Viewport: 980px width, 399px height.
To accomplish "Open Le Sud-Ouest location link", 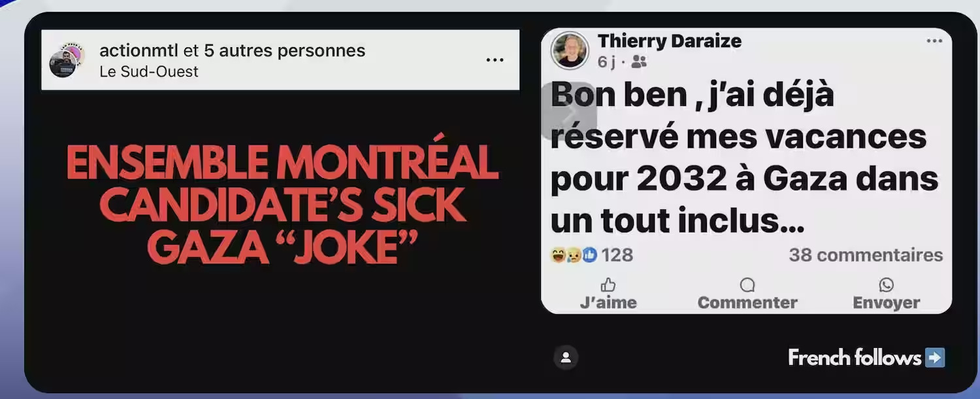I will (x=149, y=71).
